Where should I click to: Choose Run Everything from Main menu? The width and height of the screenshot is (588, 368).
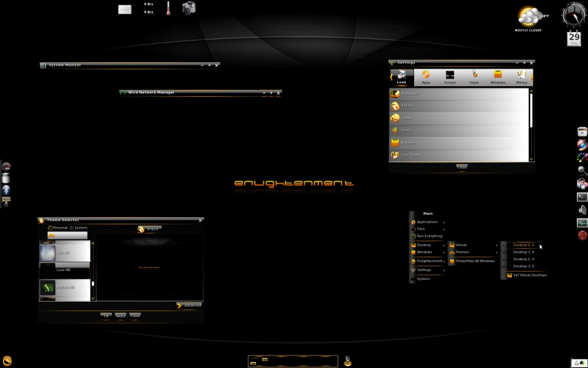(x=428, y=236)
